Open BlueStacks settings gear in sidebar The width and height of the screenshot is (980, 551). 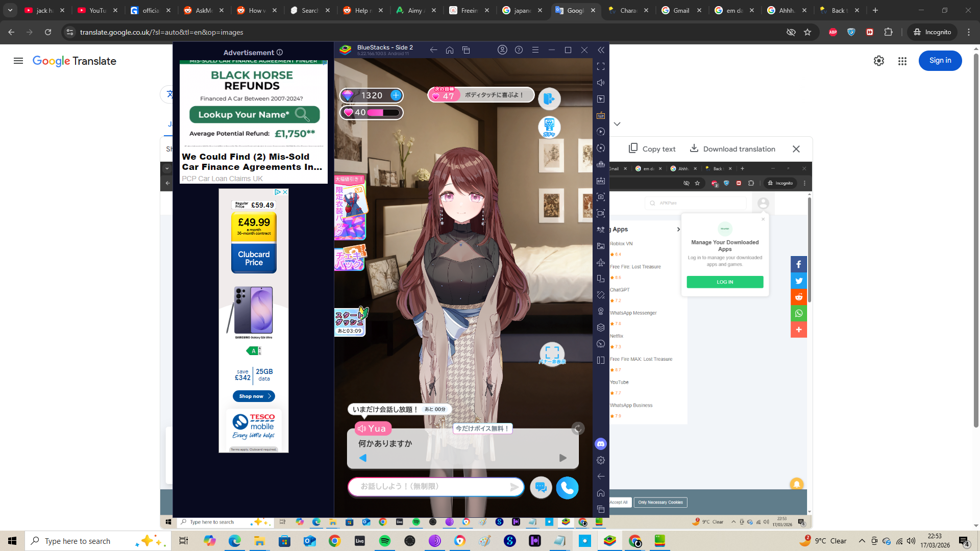601,460
